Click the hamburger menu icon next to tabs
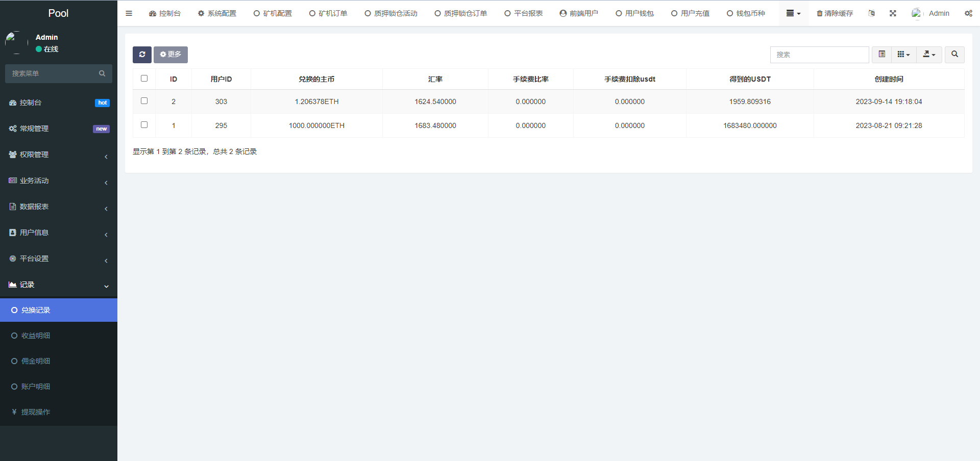This screenshot has width=980, height=461. tap(129, 13)
